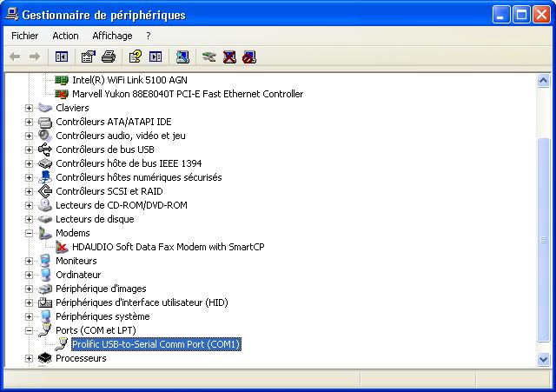Click the CD-ROM/DVD-ROM drive icon
Viewport: 556px width, 392px height.
point(45,205)
